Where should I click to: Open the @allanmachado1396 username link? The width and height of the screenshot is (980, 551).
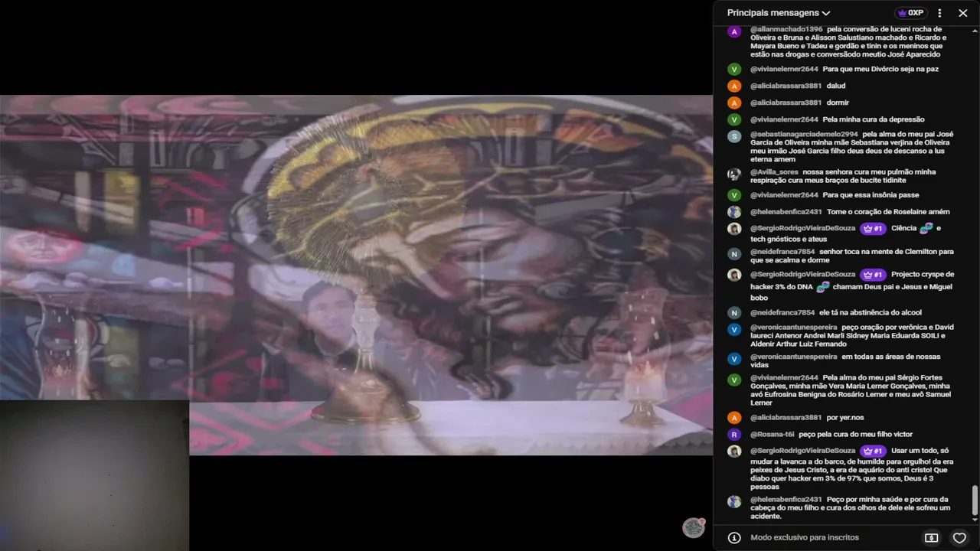click(x=786, y=29)
